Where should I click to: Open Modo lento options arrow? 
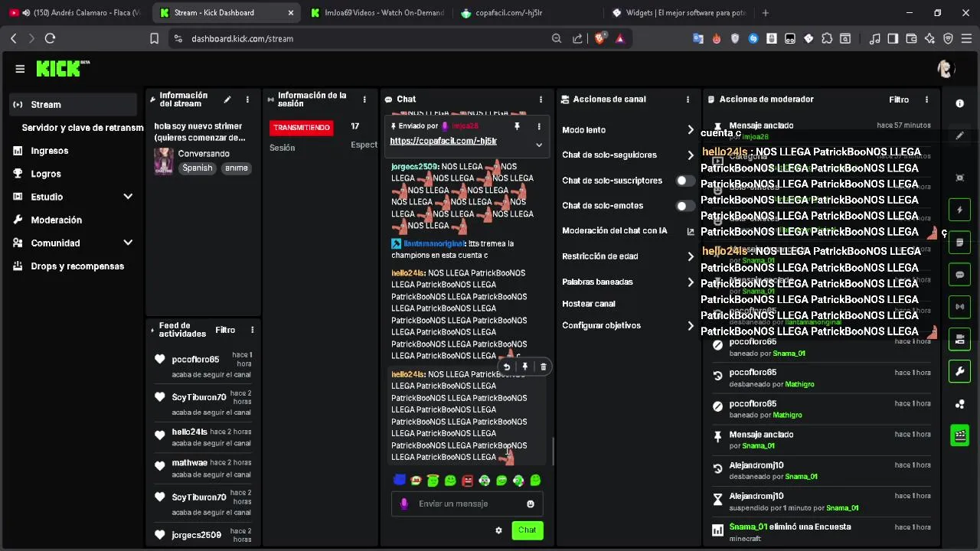pos(690,130)
